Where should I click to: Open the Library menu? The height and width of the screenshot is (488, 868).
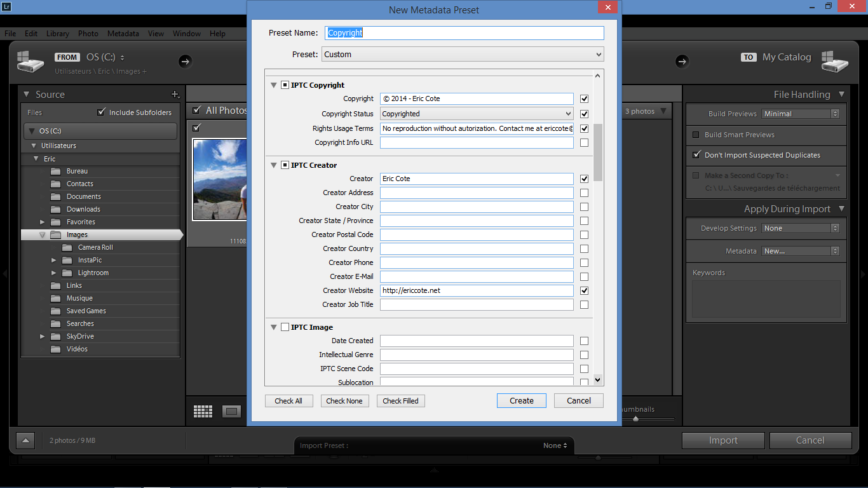click(58, 34)
